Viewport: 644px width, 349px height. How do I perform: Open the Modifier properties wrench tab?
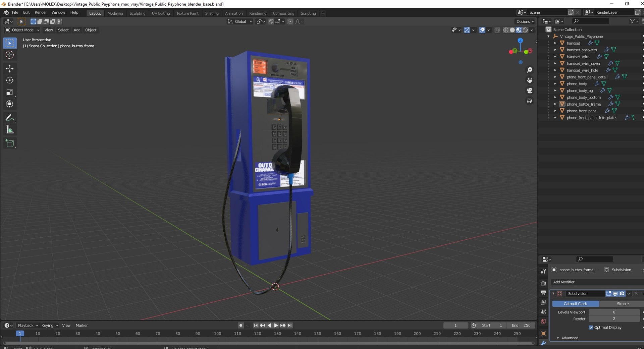tap(544, 343)
